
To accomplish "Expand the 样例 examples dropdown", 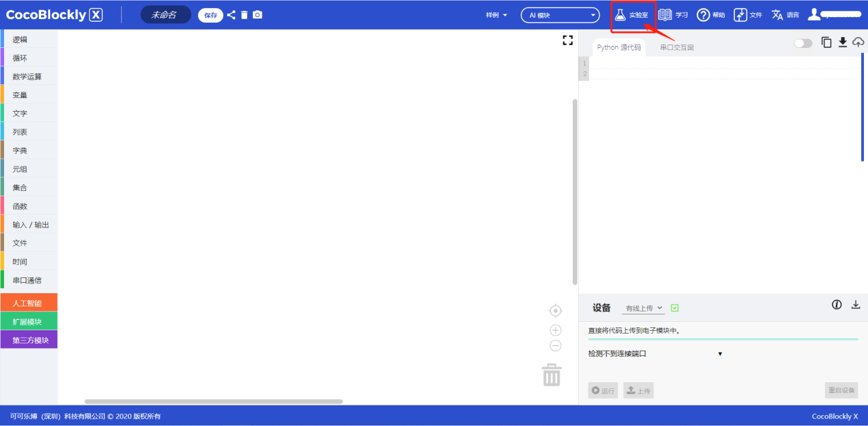I will [x=497, y=15].
